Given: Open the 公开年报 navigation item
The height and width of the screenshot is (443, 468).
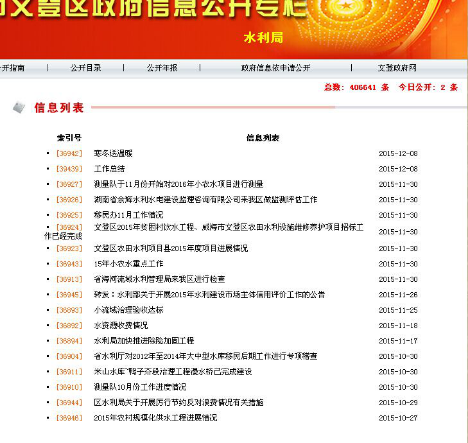Looking at the screenshot, I should (x=162, y=68).
